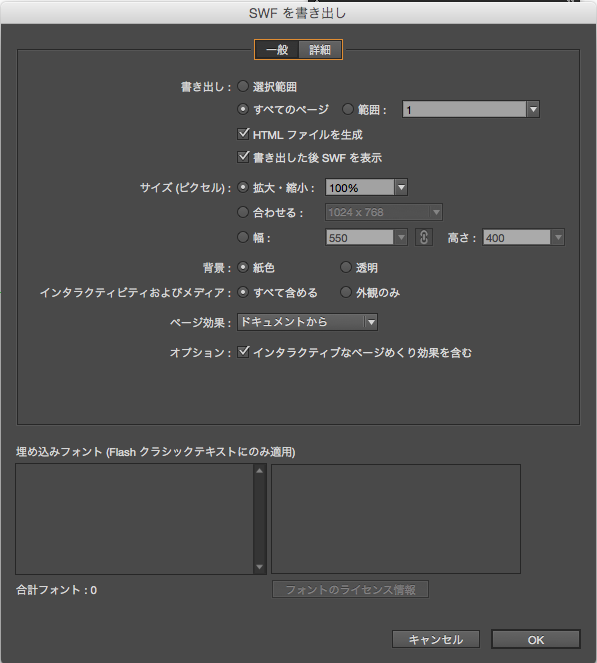Screen dimensions: 597x663
Task: Open the ページ効果 dropdown ドキュメントから
Action: tap(307, 322)
